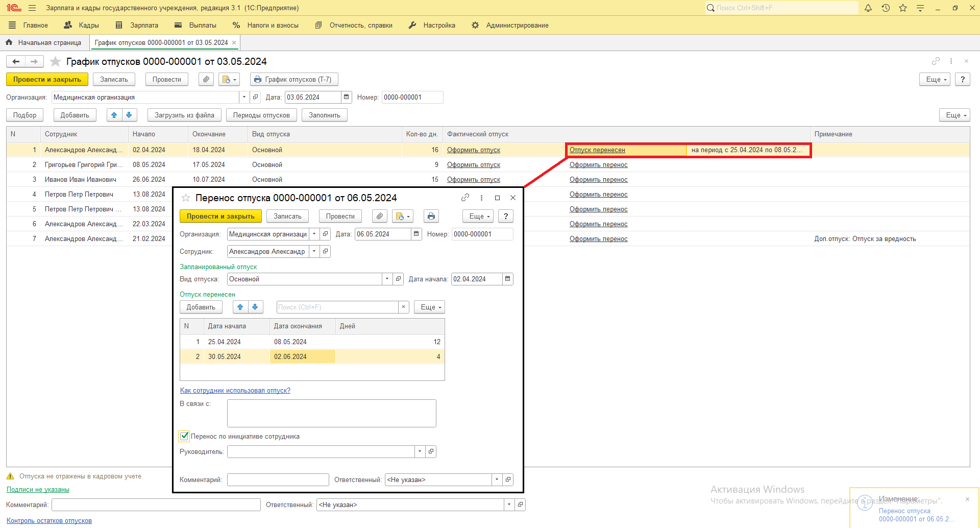Open the favorites star in the title bar

coord(903,8)
